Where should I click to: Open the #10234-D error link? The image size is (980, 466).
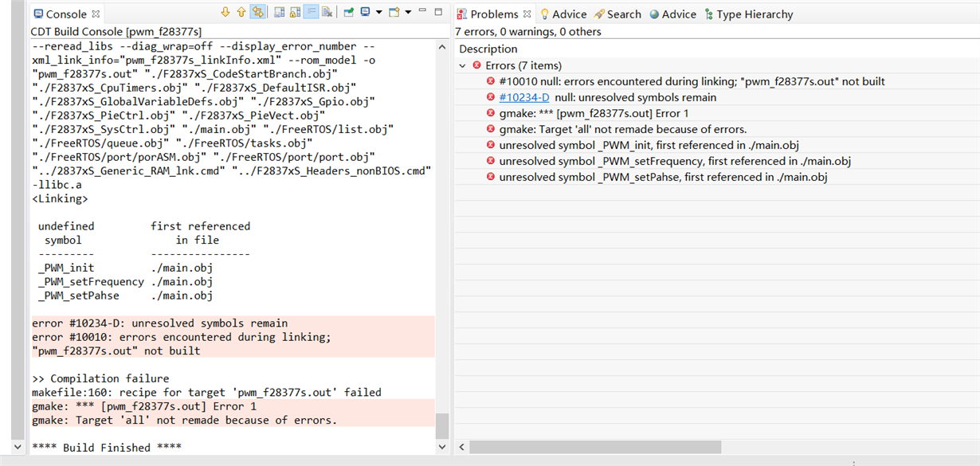click(x=524, y=97)
